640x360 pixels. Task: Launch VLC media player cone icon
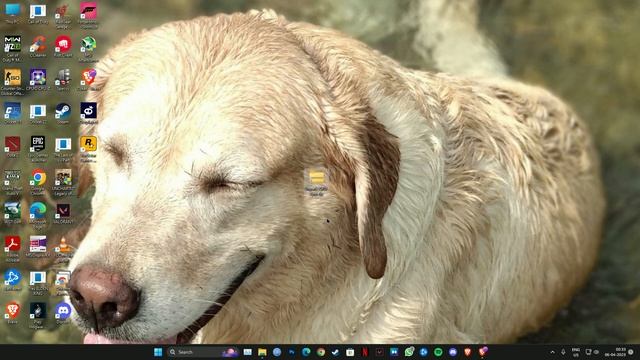coord(63,249)
